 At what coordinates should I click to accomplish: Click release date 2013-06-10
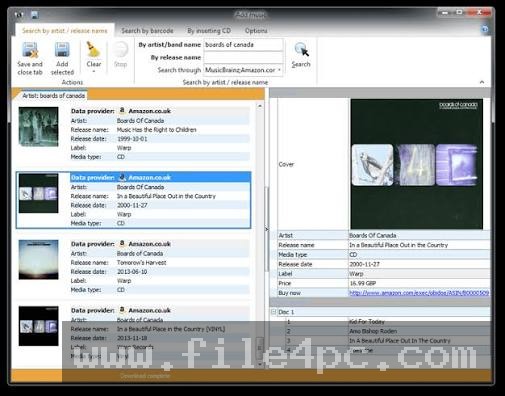[132, 272]
